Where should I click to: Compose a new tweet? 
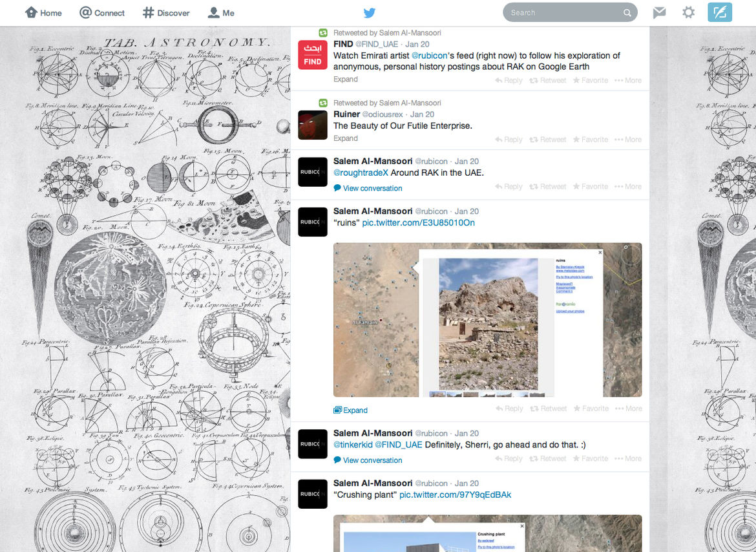[720, 12]
